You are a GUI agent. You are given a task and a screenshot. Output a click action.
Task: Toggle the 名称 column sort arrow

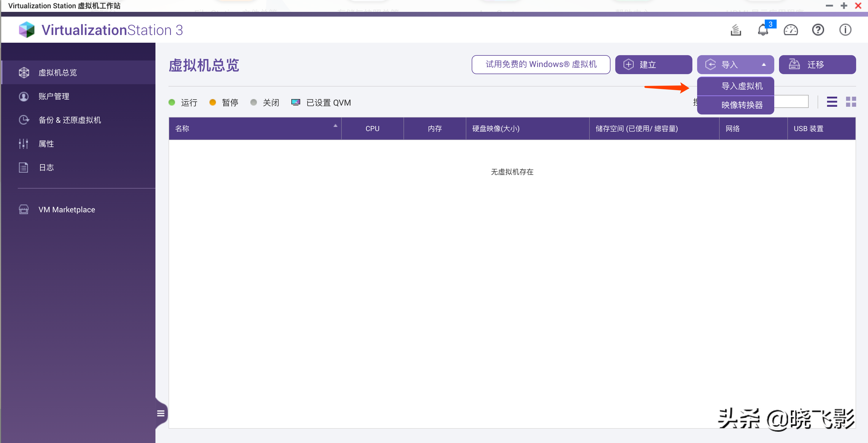(335, 125)
